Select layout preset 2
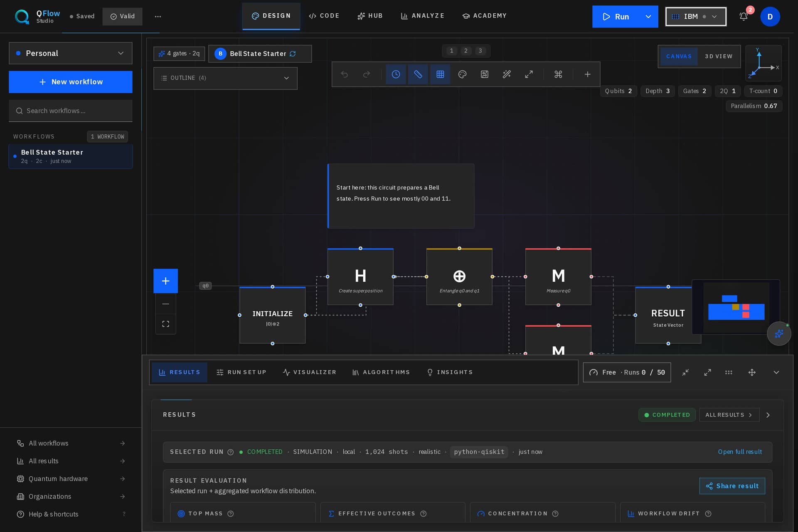The width and height of the screenshot is (798, 532). [x=465, y=51]
